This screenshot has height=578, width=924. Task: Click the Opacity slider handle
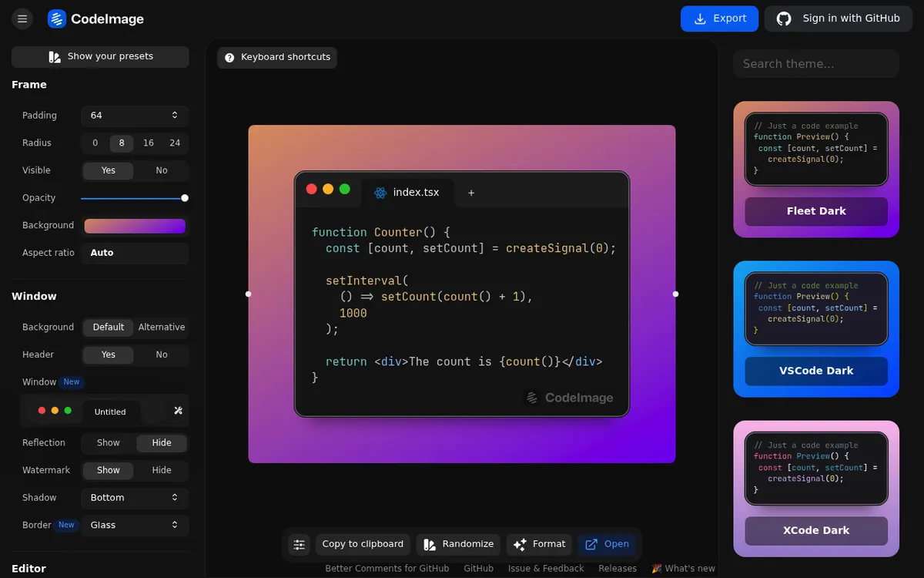pyautogui.click(x=185, y=198)
